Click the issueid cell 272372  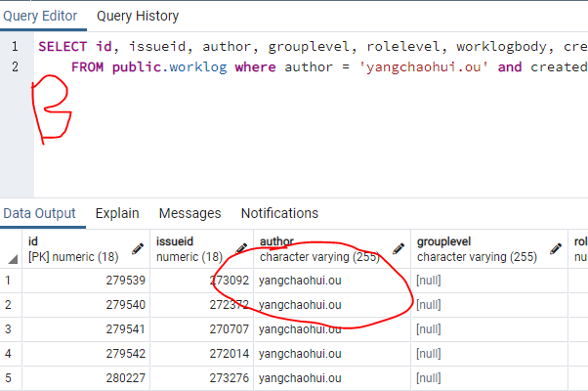point(202,305)
